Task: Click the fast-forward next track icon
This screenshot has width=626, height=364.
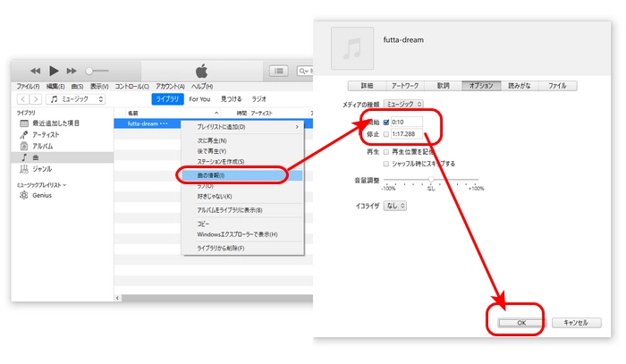Action: point(72,71)
